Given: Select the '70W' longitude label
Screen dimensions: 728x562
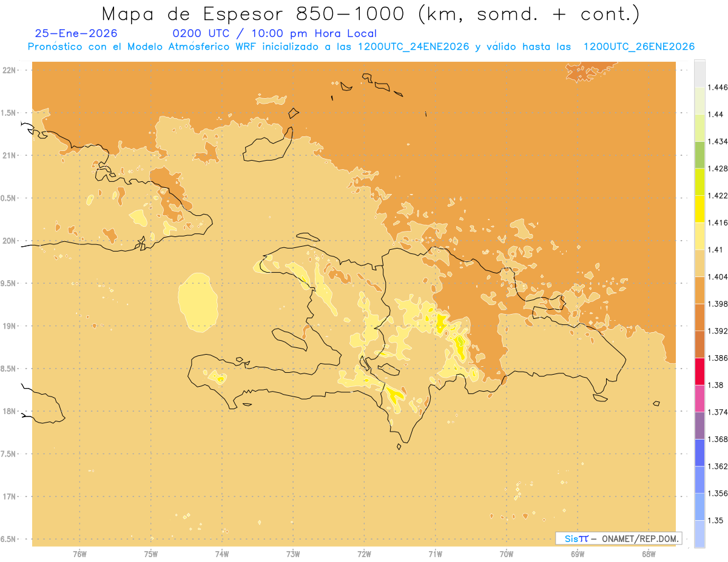Looking at the screenshot, I should (507, 554).
